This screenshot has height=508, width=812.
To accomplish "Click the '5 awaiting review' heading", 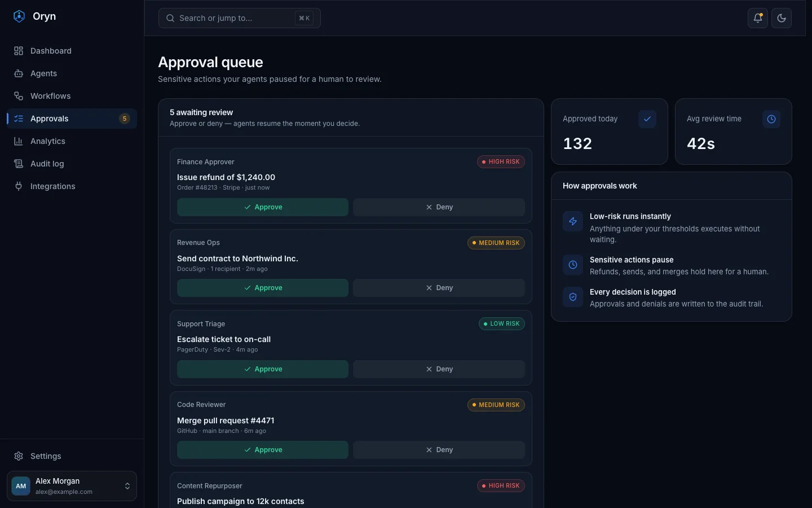I will [201, 112].
